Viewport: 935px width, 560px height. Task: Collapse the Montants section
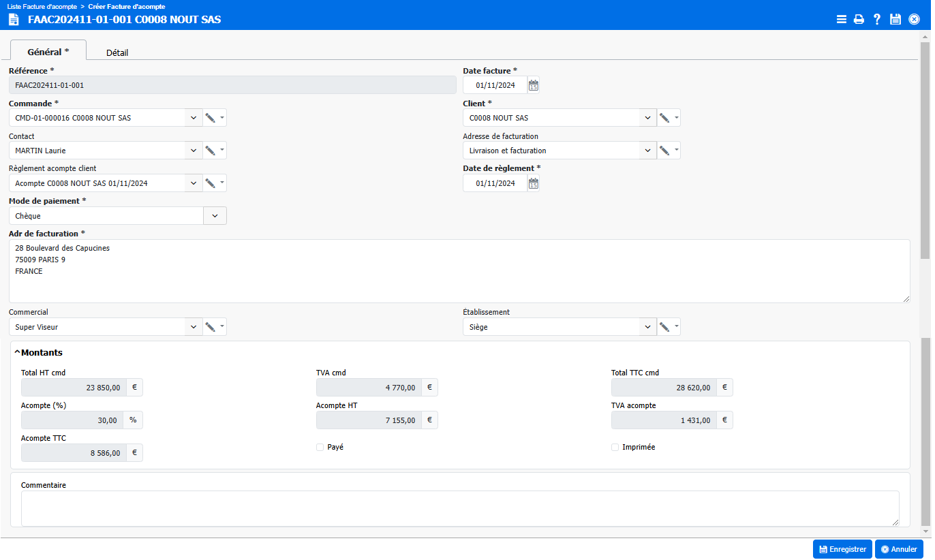tap(18, 353)
